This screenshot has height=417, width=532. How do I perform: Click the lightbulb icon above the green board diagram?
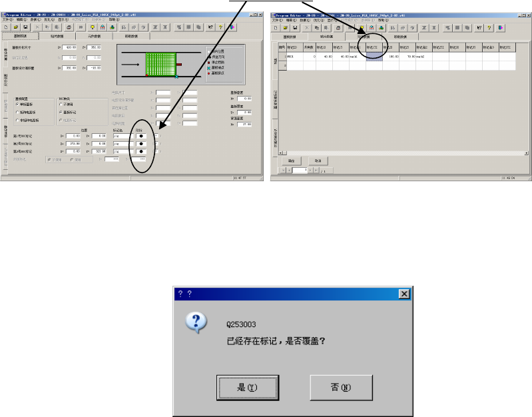click(93, 27)
